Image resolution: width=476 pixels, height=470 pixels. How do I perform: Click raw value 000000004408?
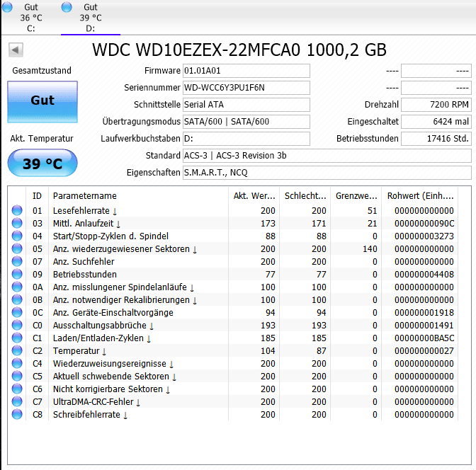pos(424,275)
